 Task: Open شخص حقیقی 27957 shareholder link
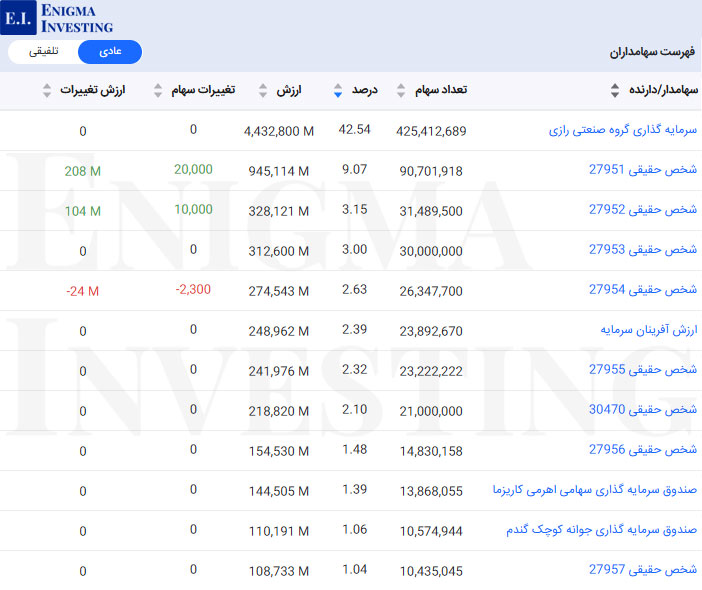(x=643, y=569)
